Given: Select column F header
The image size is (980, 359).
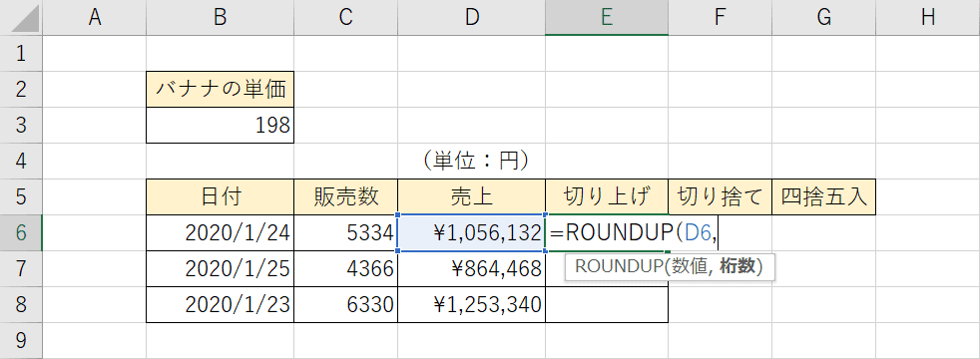Looking at the screenshot, I should pyautogui.click(x=720, y=18).
